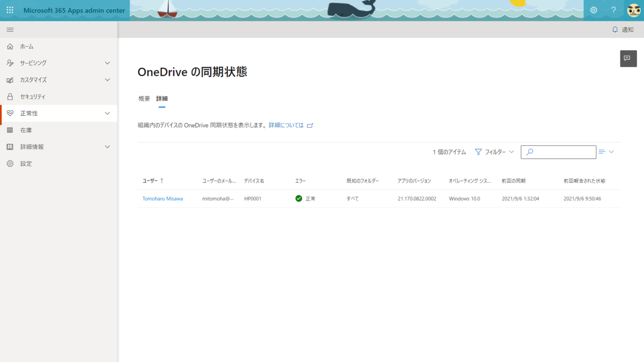This screenshot has width=644, height=362.
Task: Click the Windows 10.0 cell
Action: tap(465, 198)
